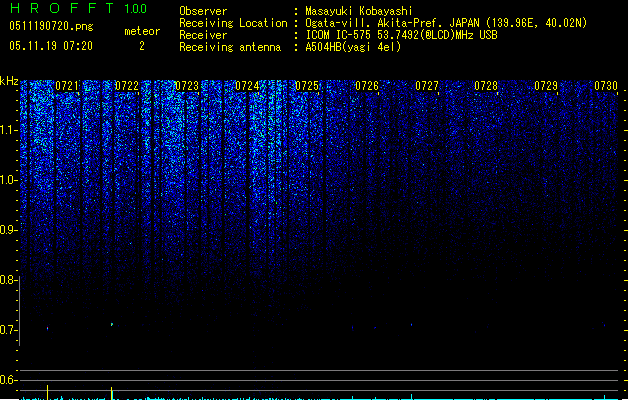Click the Observer label
Screen dimensions: 629x400
click(203, 11)
